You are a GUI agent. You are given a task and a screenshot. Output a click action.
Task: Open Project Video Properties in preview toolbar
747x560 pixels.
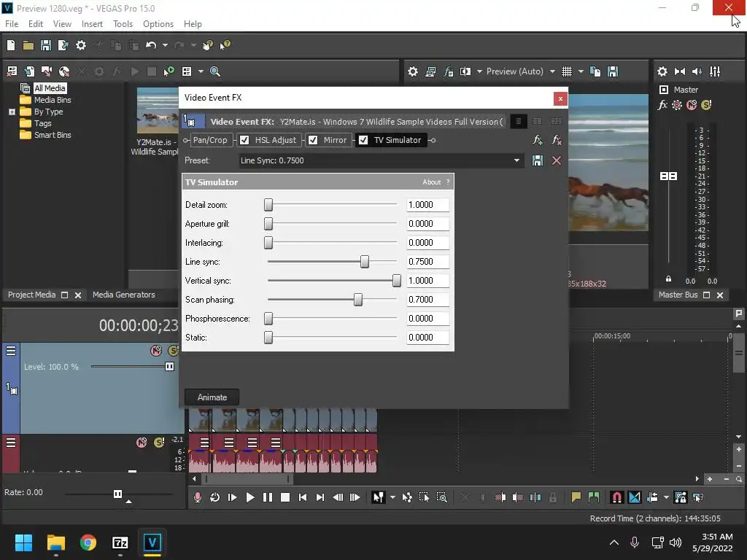413,71
